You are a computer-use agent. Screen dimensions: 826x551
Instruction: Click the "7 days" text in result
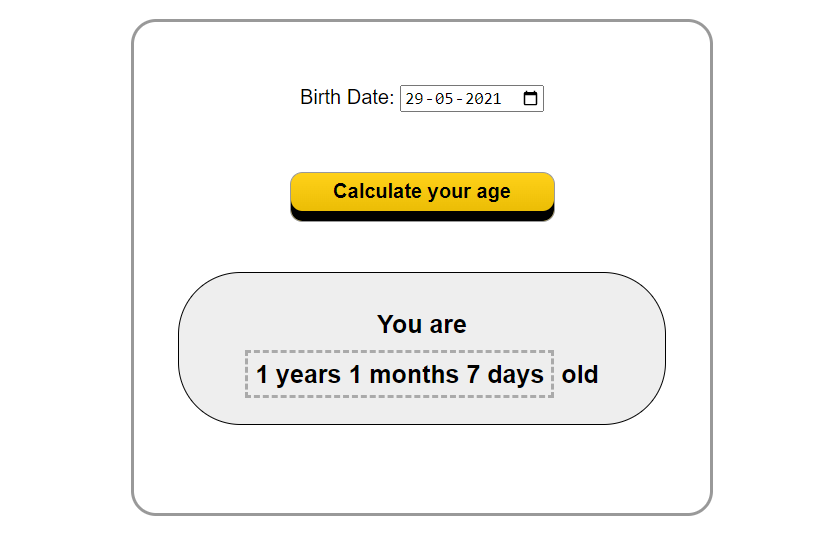[x=505, y=375]
